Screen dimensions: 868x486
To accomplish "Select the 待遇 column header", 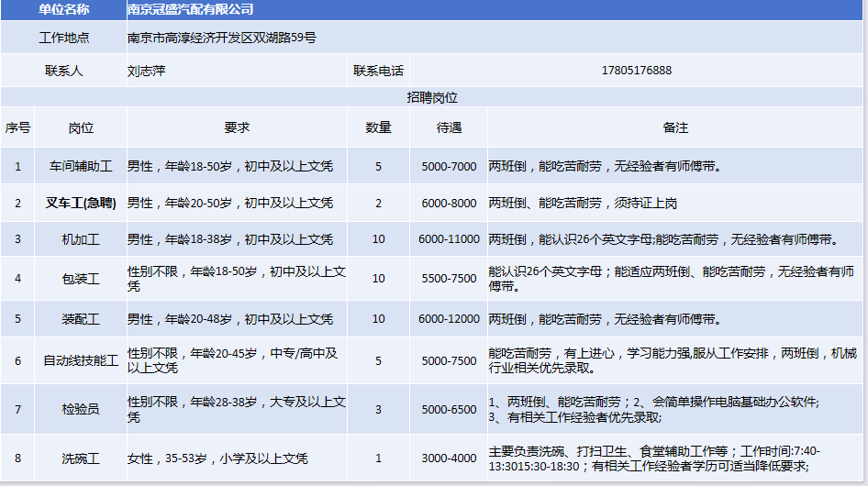I will point(449,127).
